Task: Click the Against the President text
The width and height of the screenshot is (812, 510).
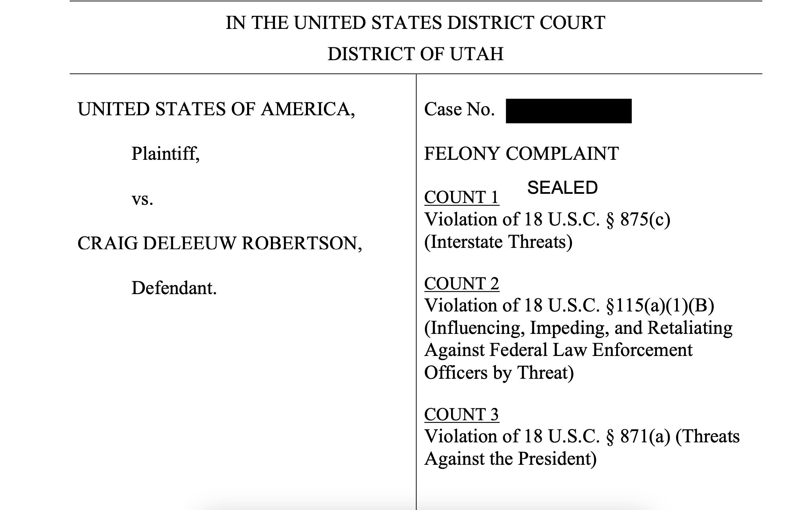Action: [510, 459]
